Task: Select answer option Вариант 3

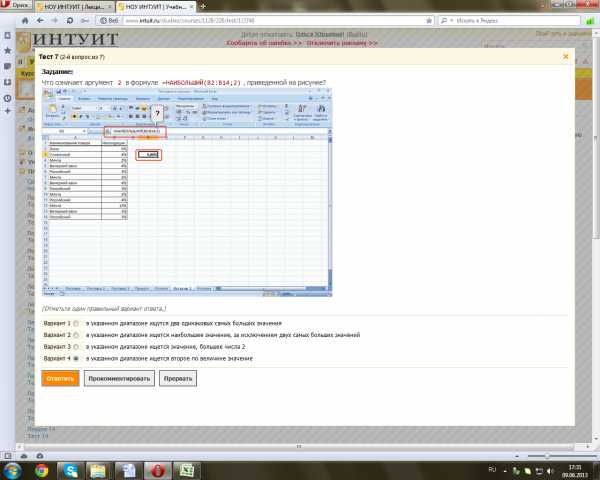Action: click(76, 347)
